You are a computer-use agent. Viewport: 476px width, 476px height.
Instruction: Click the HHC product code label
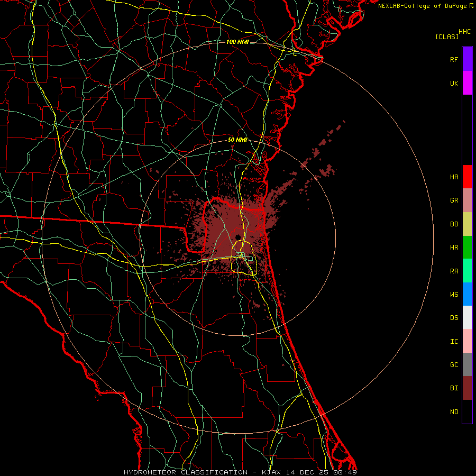465,32
